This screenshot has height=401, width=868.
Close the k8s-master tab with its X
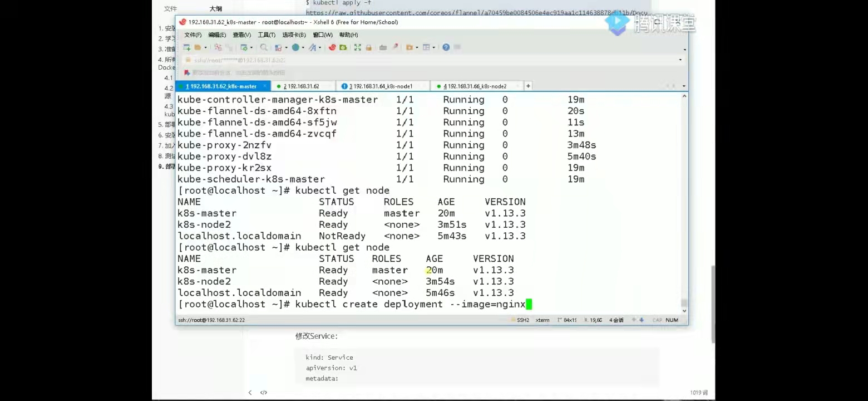(x=265, y=86)
